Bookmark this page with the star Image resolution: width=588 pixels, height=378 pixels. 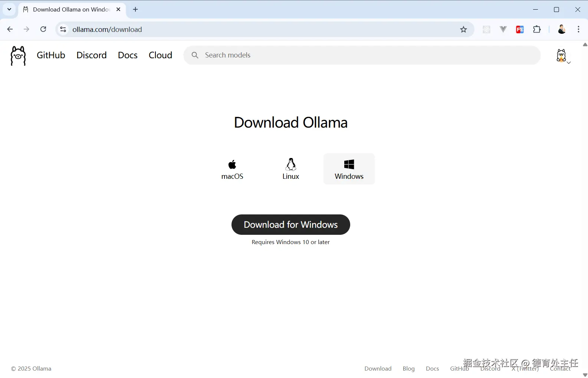(463, 29)
